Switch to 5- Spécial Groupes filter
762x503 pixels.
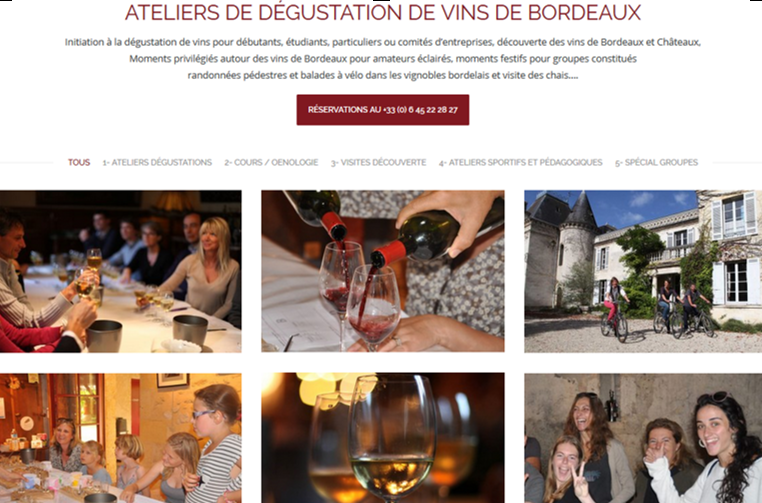pos(657,162)
